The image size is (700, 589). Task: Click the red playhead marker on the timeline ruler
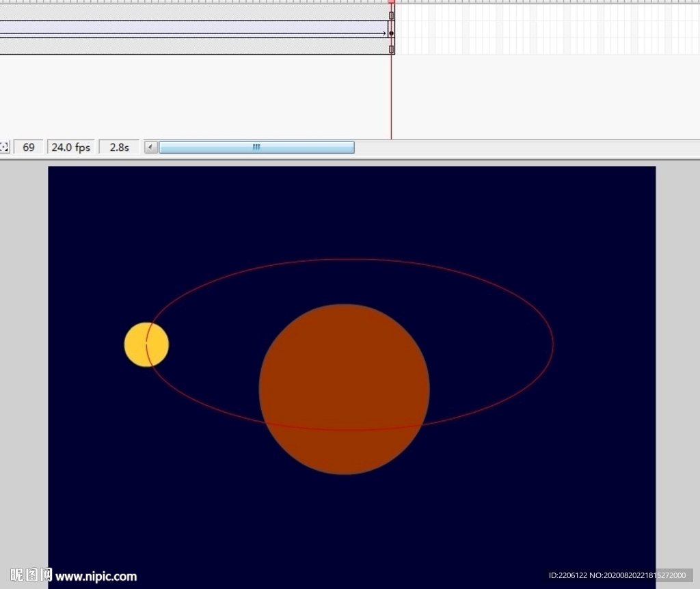(x=392, y=2)
